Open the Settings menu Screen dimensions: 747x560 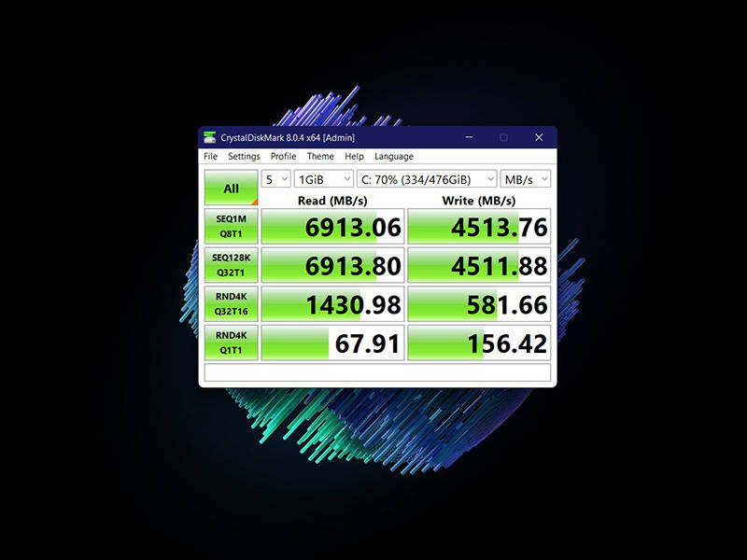244,157
